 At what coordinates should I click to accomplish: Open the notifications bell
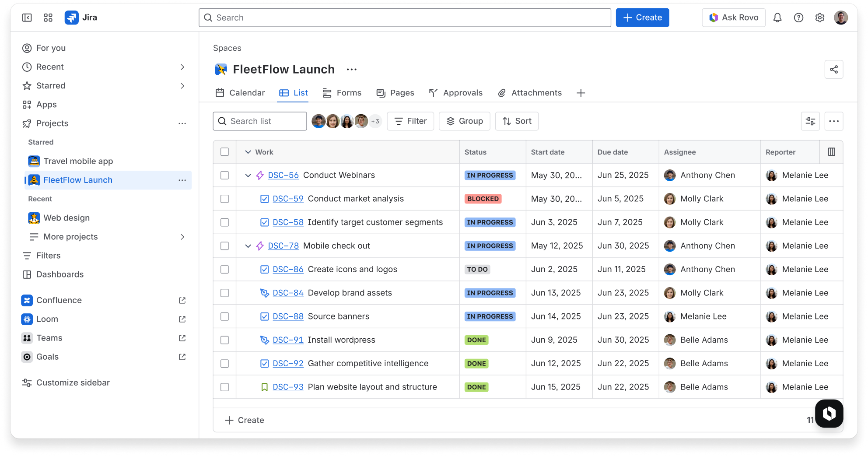(x=777, y=18)
